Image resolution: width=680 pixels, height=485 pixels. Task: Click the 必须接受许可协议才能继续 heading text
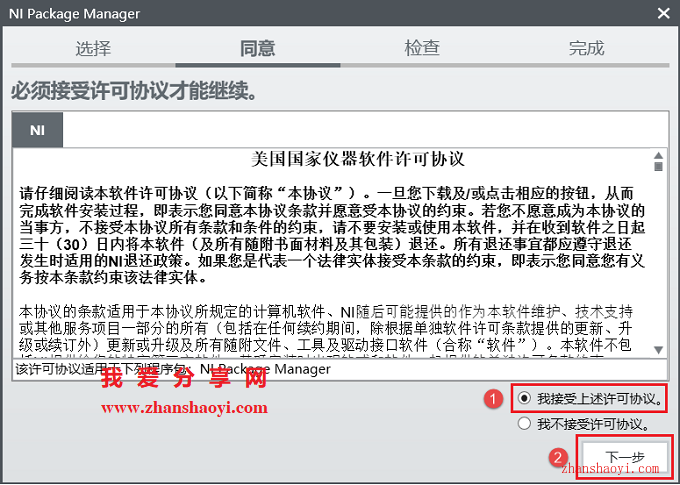134,91
